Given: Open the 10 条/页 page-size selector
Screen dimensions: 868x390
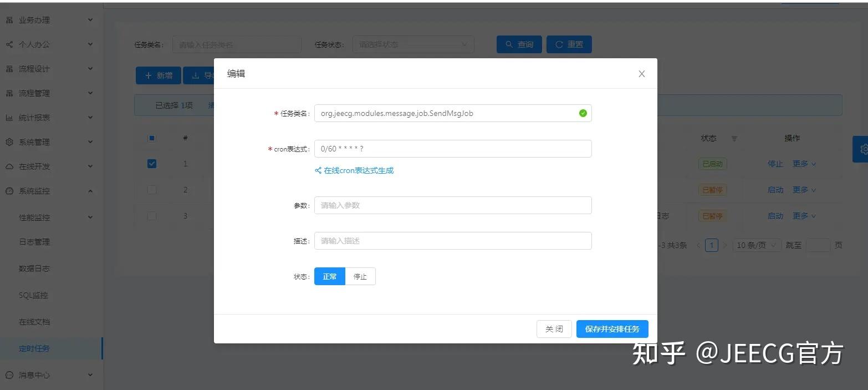Looking at the screenshot, I should [x=756, y=245].
